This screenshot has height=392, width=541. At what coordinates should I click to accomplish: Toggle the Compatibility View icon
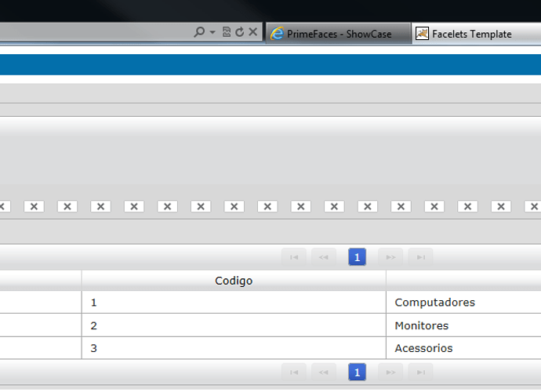point(227,32)
